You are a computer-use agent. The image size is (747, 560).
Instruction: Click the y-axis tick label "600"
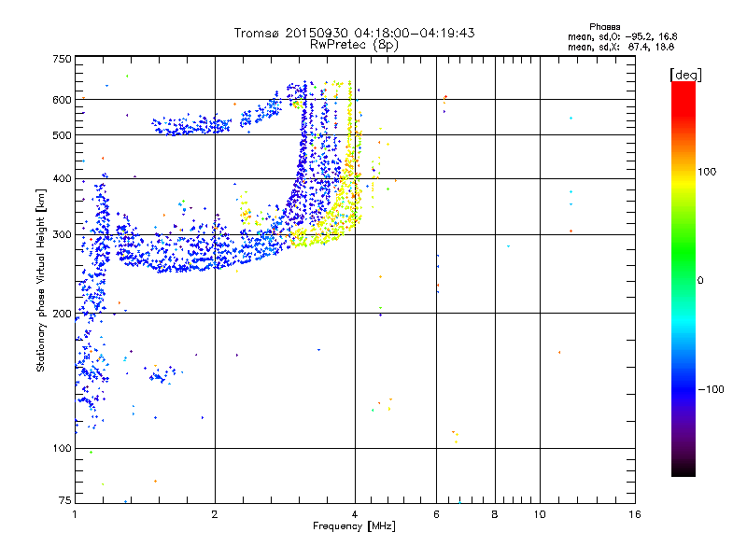point(62,100)
